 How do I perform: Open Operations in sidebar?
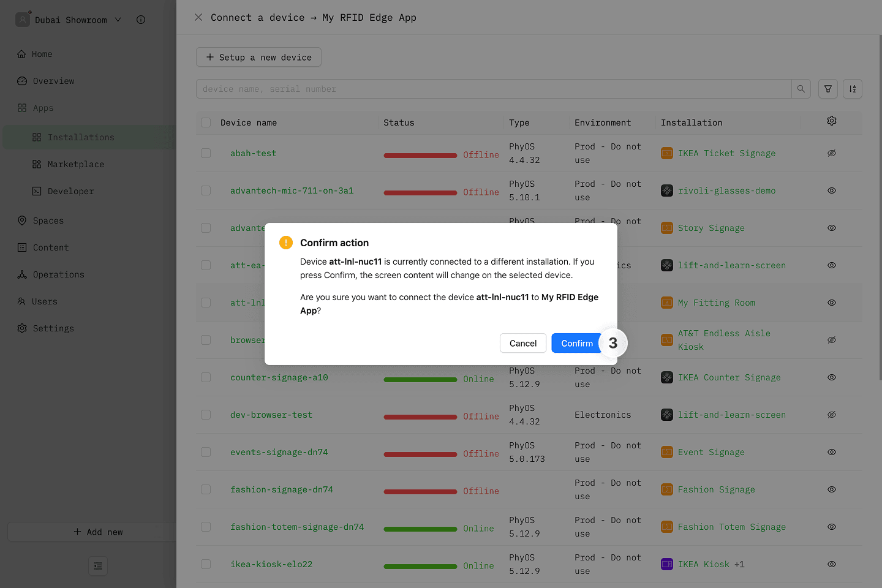(x=59, y=274)
